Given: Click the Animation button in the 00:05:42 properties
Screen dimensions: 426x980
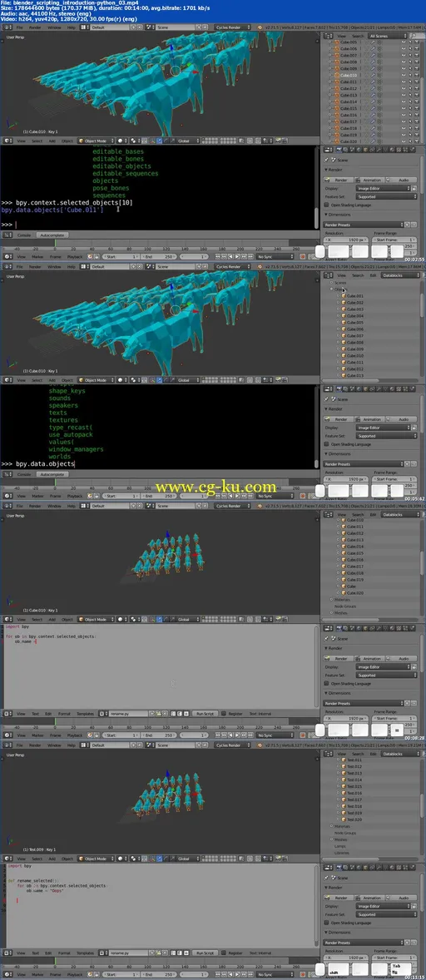Looking at the screenshot, I should (x=369, y=418).
